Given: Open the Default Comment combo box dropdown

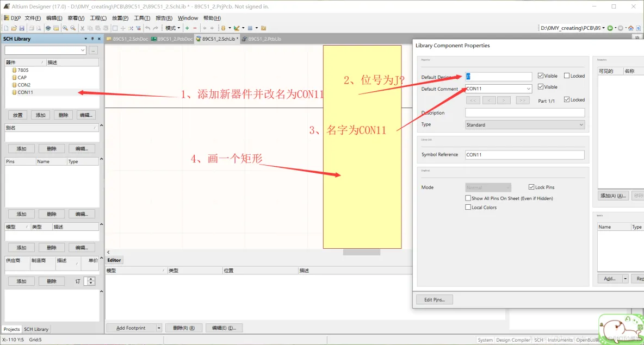Looking at the screenshot, I should (x=529, y=89).
